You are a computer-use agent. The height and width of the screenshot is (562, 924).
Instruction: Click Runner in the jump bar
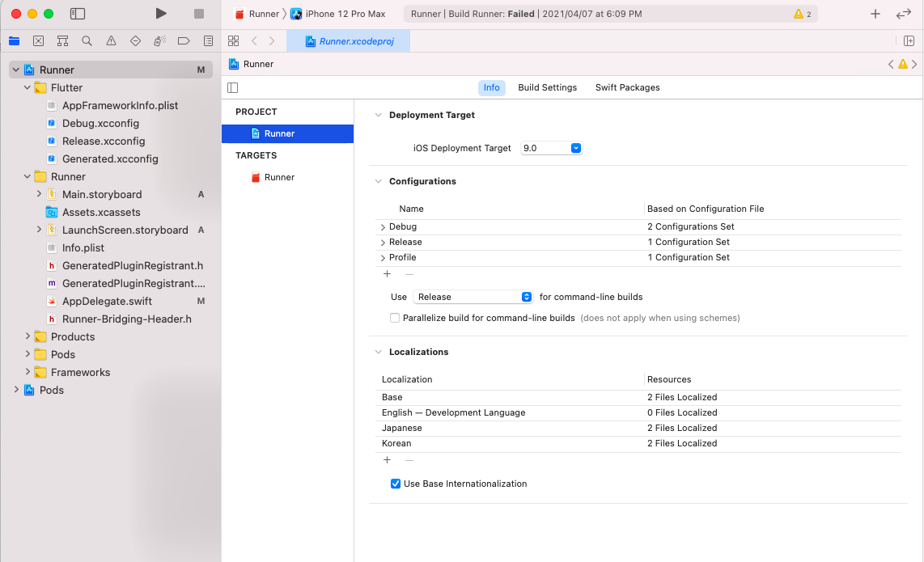(x=252, y=64)
